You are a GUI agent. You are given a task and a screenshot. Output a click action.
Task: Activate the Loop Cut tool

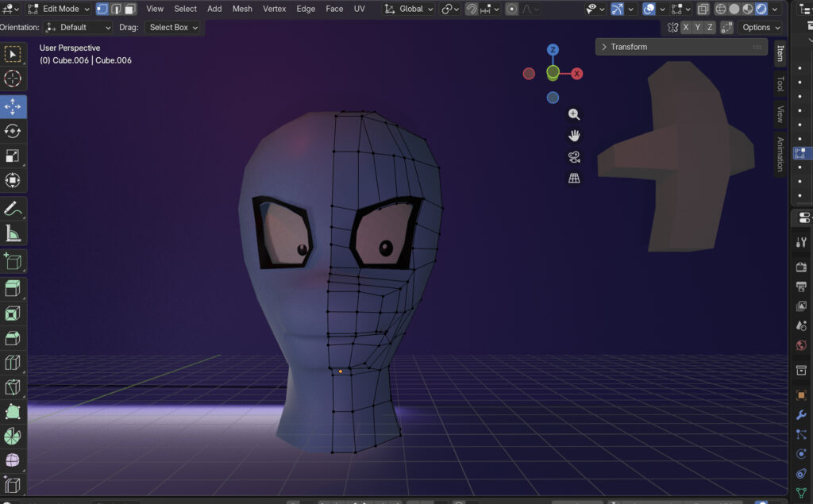(13, 364)
